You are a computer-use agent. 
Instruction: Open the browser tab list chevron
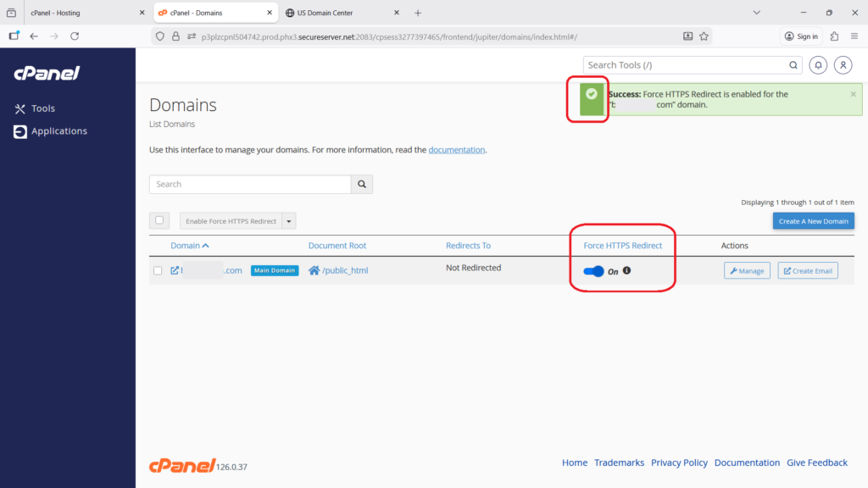(755, 13)
